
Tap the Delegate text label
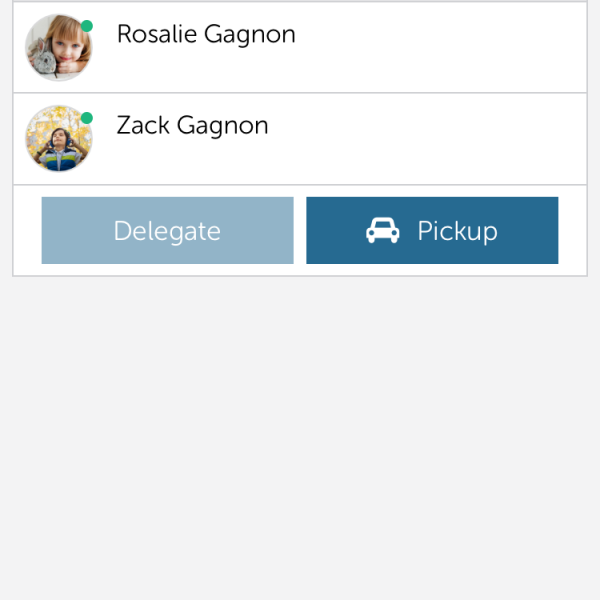[x=167, y=231]
